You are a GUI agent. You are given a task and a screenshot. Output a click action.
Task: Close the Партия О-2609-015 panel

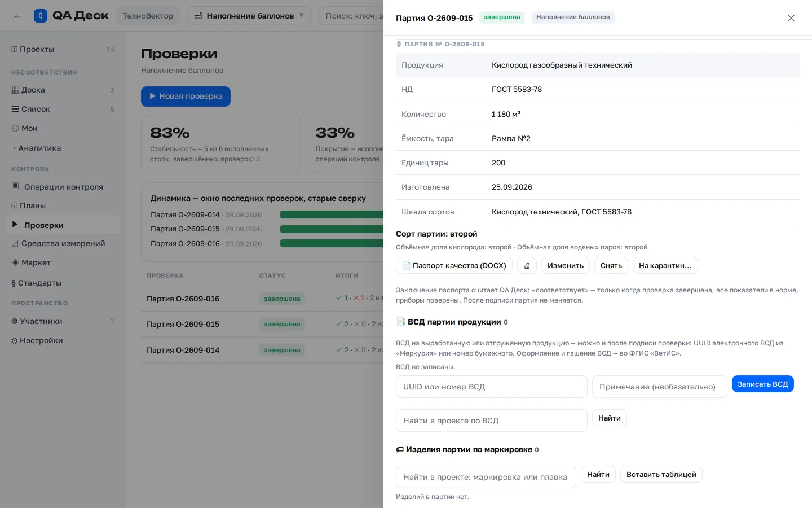click(x=791, y=18)
